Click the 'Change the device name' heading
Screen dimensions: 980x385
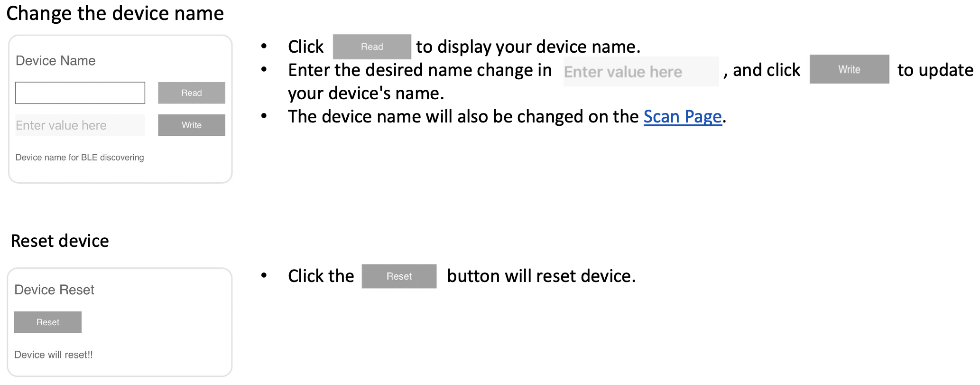[x=115, y=13]
